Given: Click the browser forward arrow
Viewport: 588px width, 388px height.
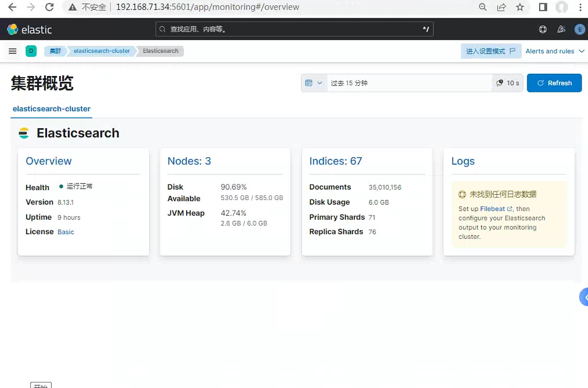Looking at the screenshot, I should [31, 7].
